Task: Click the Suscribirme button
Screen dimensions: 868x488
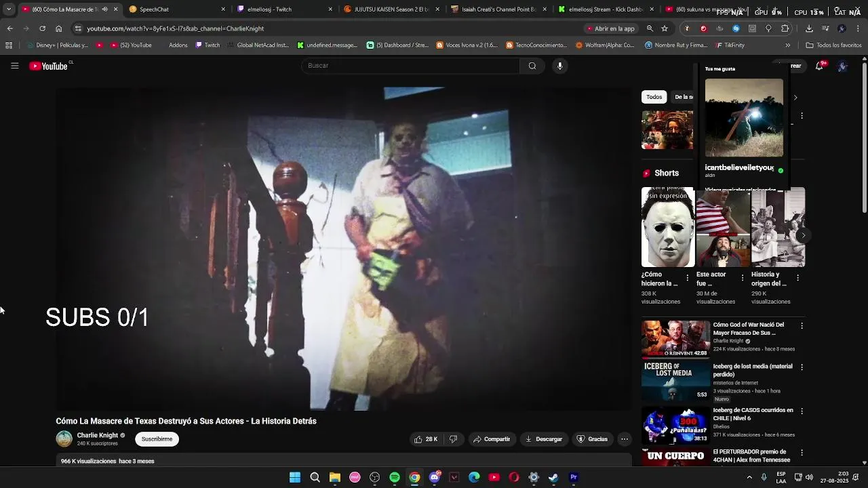Action: pos(157,439)
